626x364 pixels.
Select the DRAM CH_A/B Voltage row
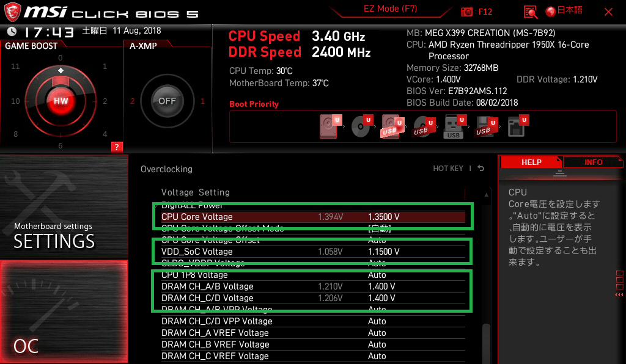click(313, 286)
